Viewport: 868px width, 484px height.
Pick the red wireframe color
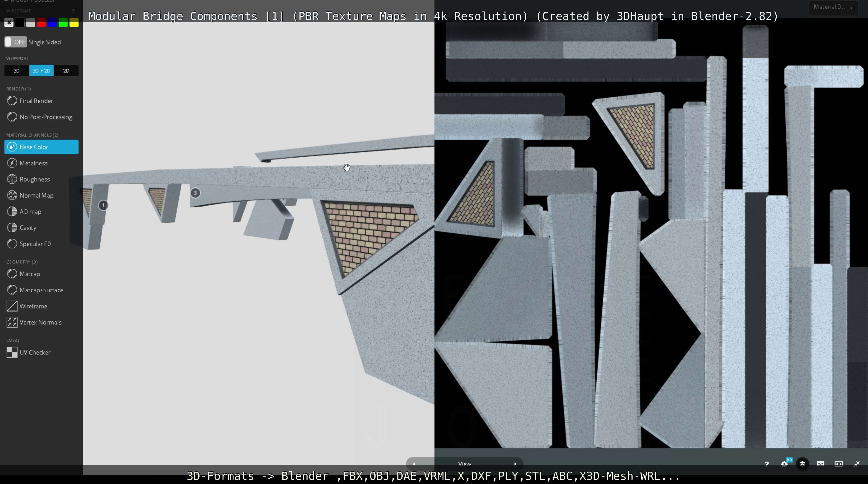pos(42,23)
